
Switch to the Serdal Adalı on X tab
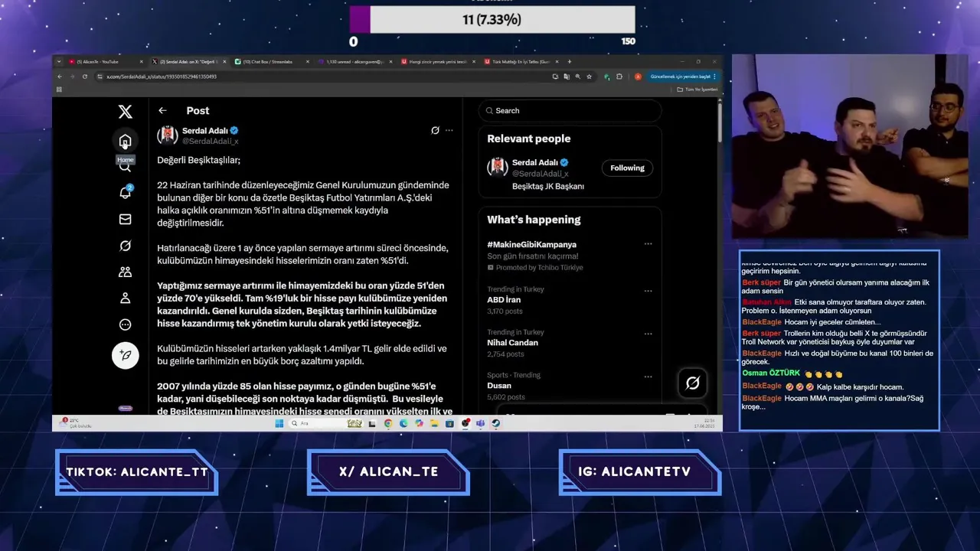coord(188,61)
